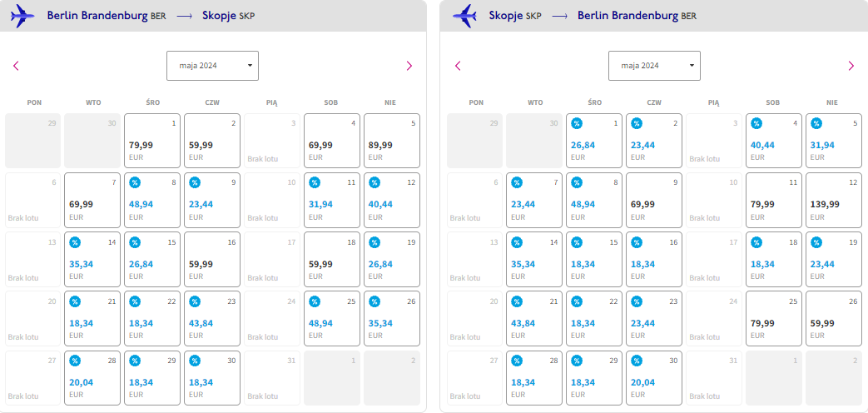Viewport: 868px width, 413px height.
Task: Click the airplane icon beside Skopje SKP → Berlin Brandenburg
Action: pos(464,16)
